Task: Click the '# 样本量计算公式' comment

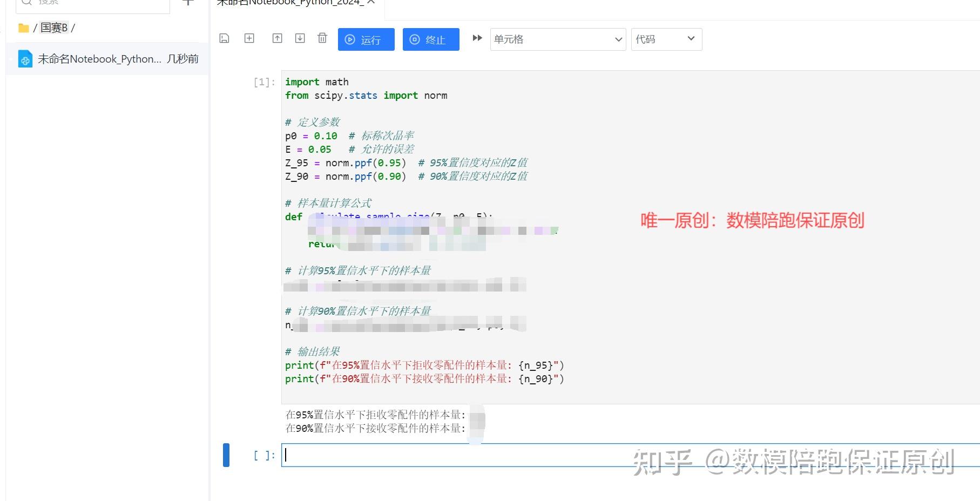Action: click(328, 204)
